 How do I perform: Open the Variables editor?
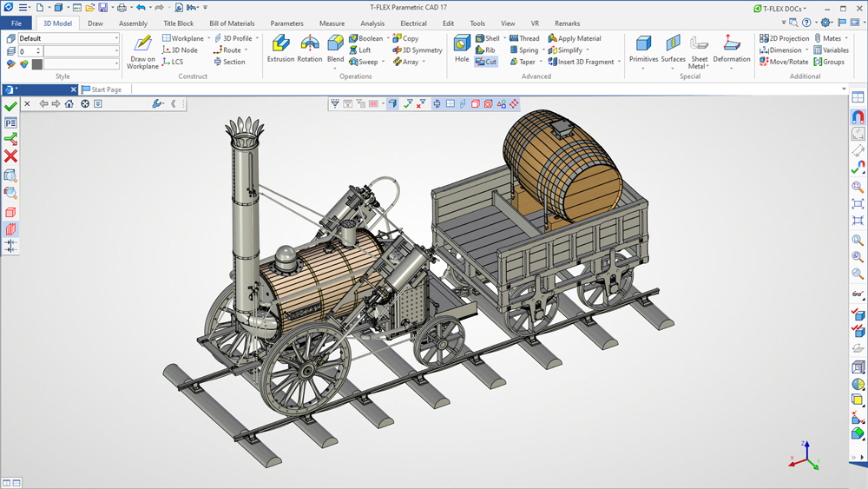[831, 50]
